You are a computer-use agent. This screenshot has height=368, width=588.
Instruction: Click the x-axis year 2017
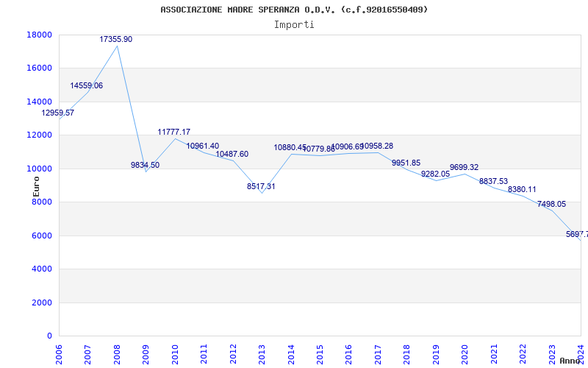[378, 354]
